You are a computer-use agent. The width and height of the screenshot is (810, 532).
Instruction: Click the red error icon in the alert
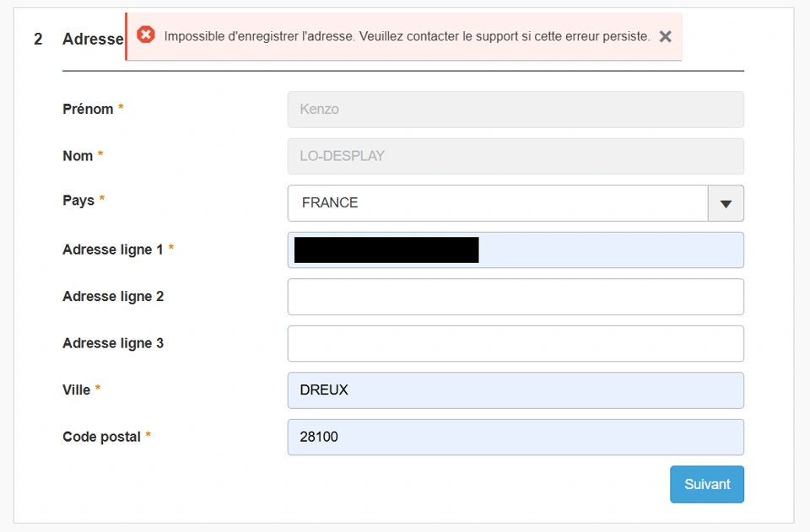[x=146, y=35]
